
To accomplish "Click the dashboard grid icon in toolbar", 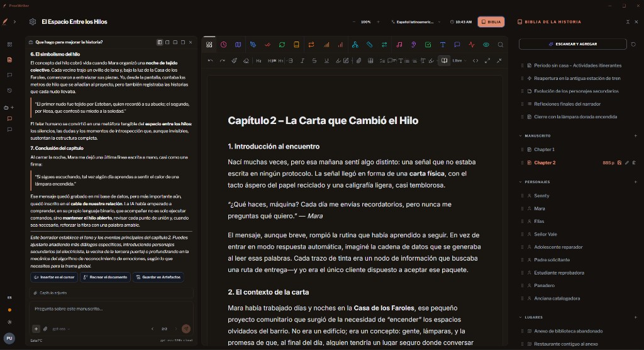I will pos(209,45).
